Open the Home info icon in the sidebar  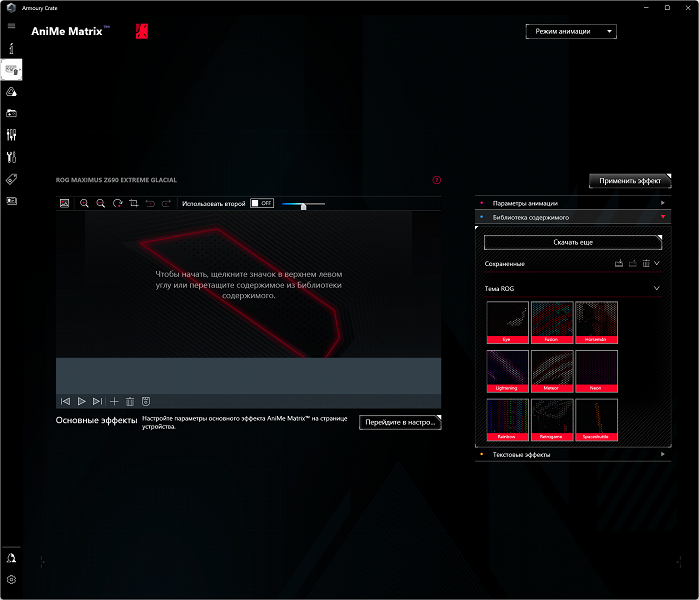click(x=12, y=48)
